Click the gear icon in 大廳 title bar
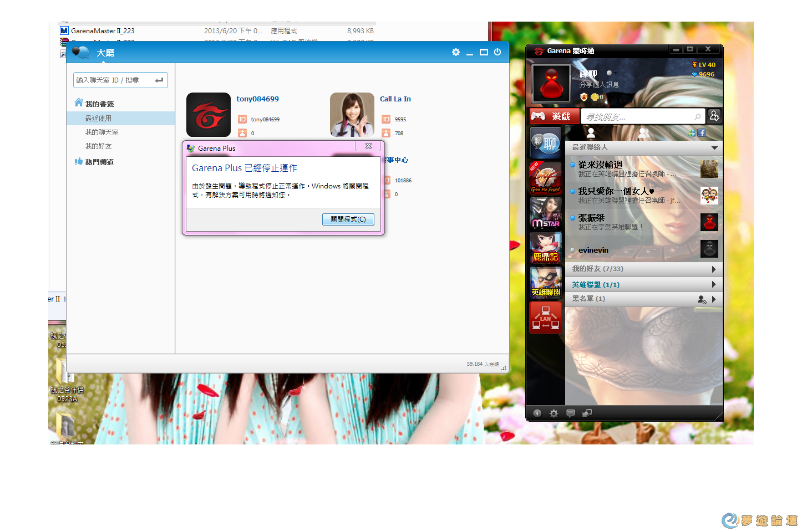Screen dimensions: 802x532 point(456,52)
